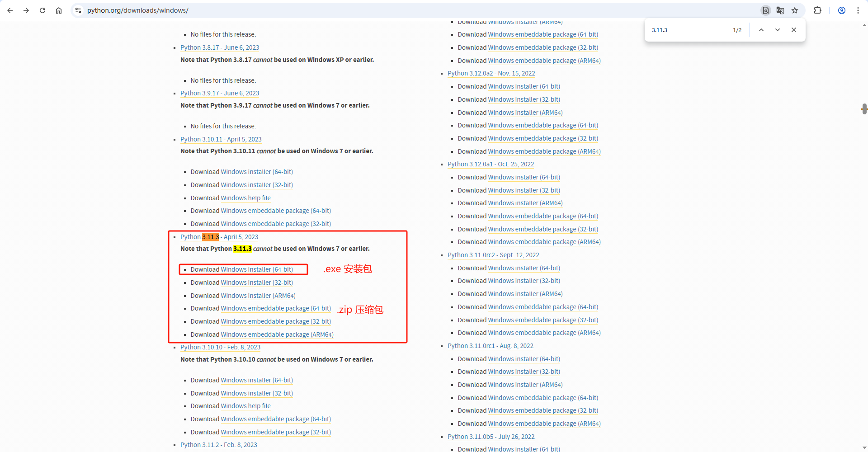Download Python 3.10.10 embeddable package (32-bit)

tap(276, 432)
